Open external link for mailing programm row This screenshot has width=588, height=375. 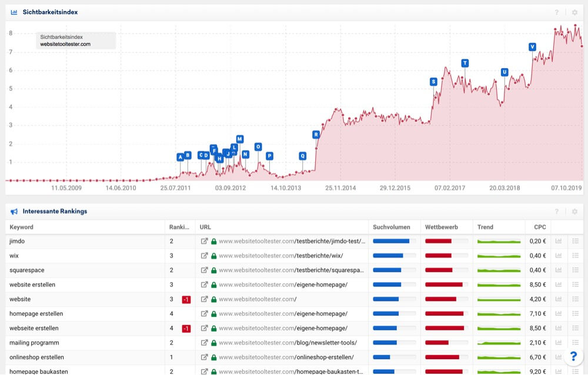[204, 343]
